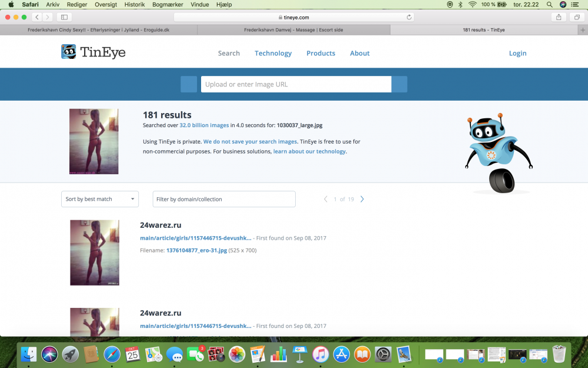Open Spotlight search in menu bar
This screenshot has height=368, width=588.
(x=549, y=5)
